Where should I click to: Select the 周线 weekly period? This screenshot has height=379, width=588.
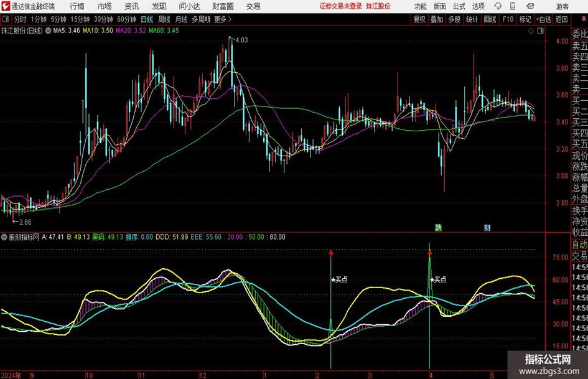tap(164, 19)
